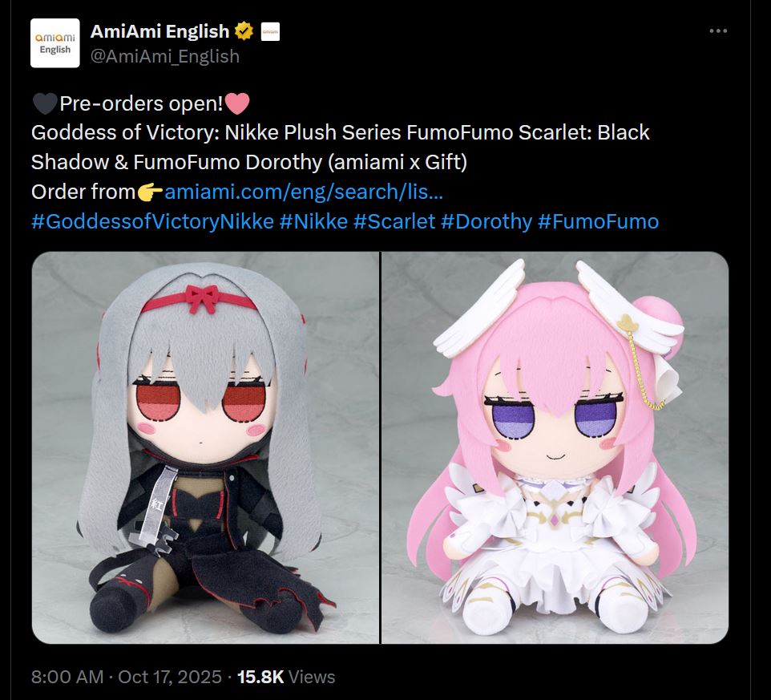Click the small amiami affiliate badge
771x700 pixels.
[270, 31]
